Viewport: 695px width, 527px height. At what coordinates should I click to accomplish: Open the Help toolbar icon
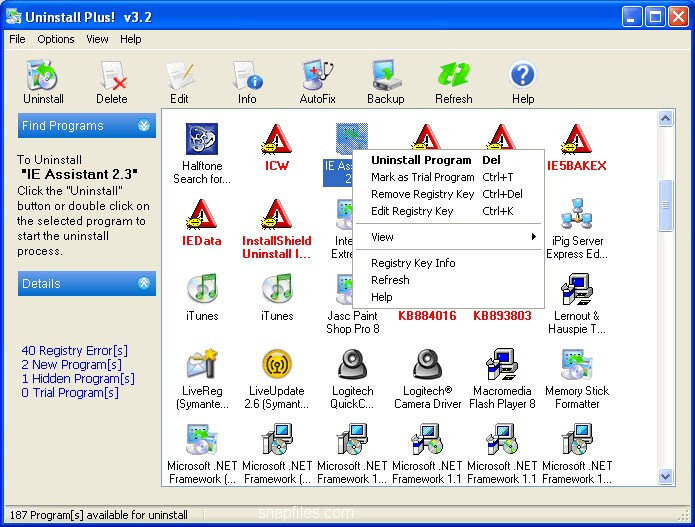523,75
